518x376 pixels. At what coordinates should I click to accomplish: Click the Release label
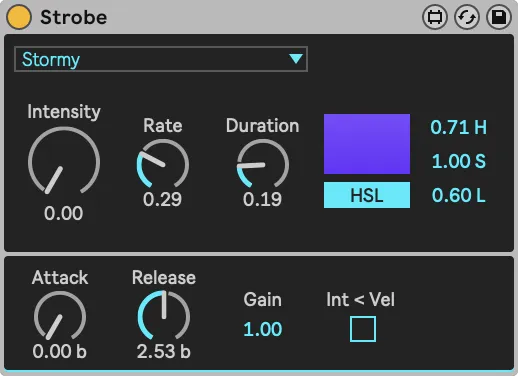pos(164,278)
